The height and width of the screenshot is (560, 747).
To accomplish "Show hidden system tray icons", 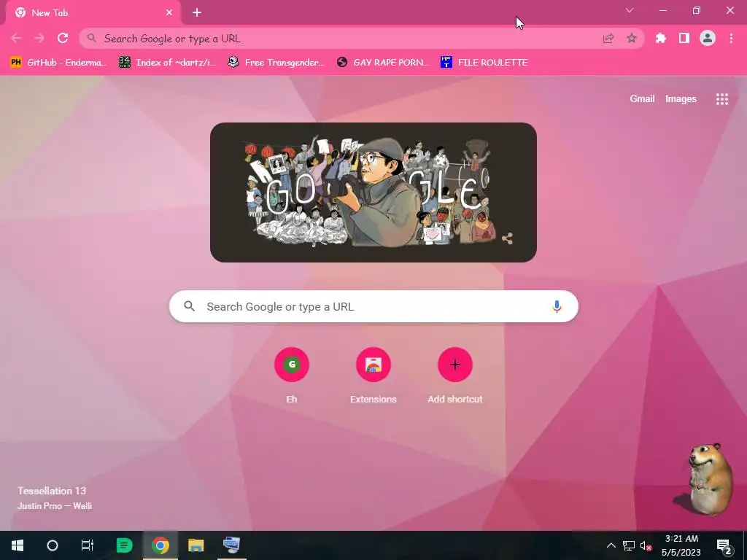I will (x=611, y=545).
